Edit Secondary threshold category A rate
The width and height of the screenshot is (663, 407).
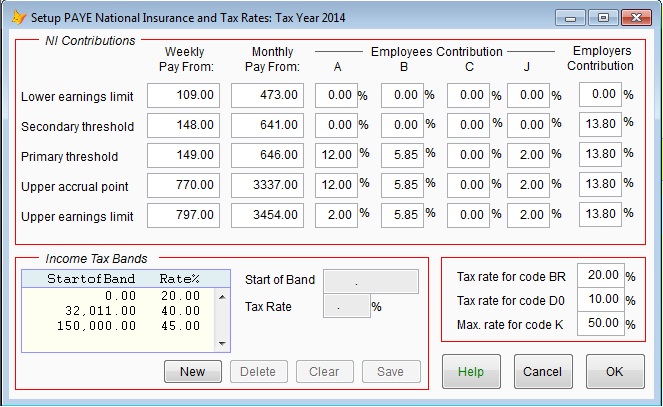[336, 125]
